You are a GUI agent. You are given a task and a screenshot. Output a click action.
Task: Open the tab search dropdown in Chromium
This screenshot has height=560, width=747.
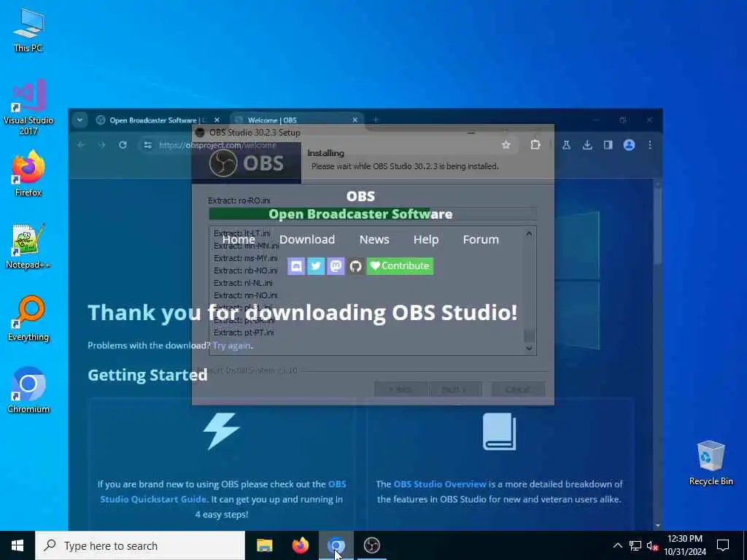pyautogui.click(x=80, y=120)
